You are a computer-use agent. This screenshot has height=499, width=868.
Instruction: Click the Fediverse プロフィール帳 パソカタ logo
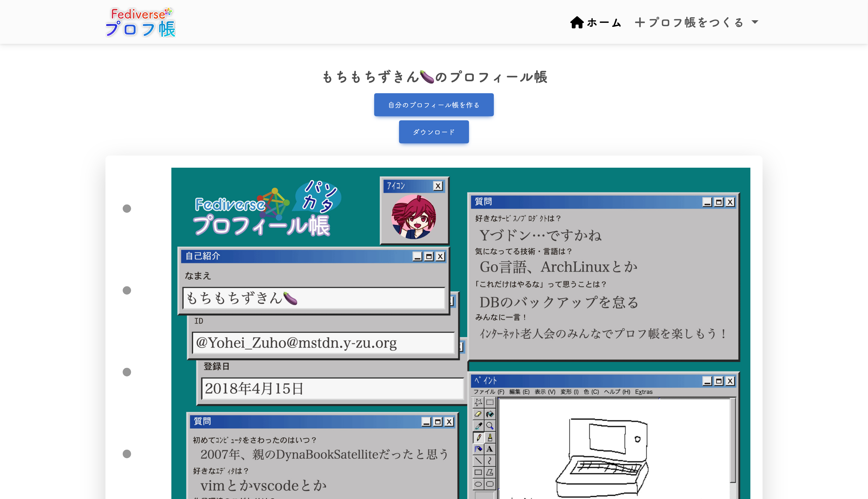(x=267, y=208)
